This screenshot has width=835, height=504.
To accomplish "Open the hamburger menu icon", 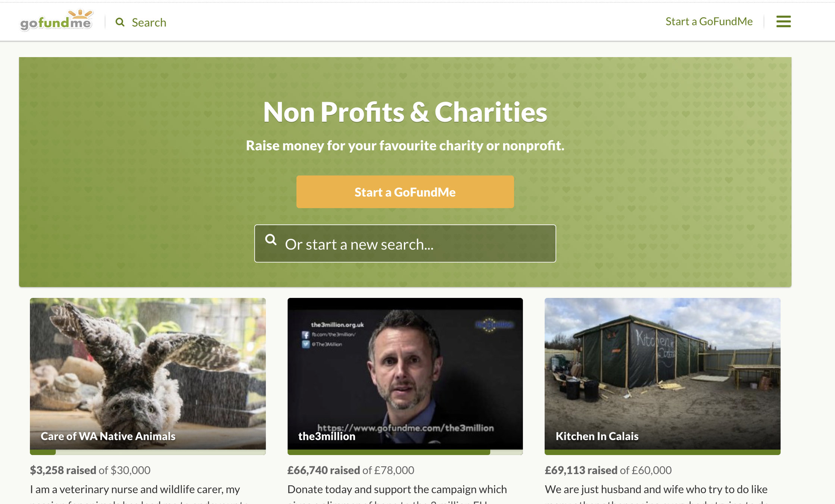I will point(783,22).
